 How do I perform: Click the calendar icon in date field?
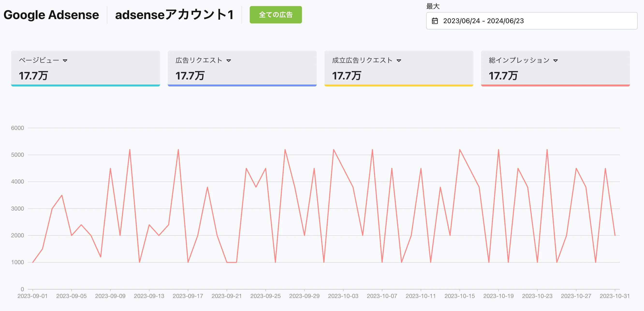(x=435, y=21)
